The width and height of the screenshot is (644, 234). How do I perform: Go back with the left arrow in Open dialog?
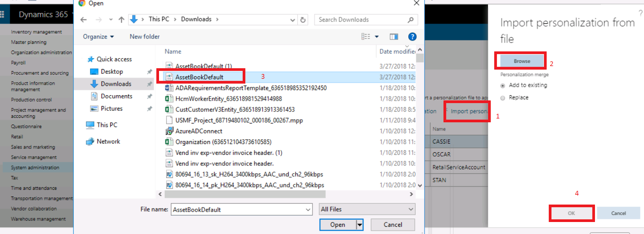pyautogui.click(x=83, y=20)
